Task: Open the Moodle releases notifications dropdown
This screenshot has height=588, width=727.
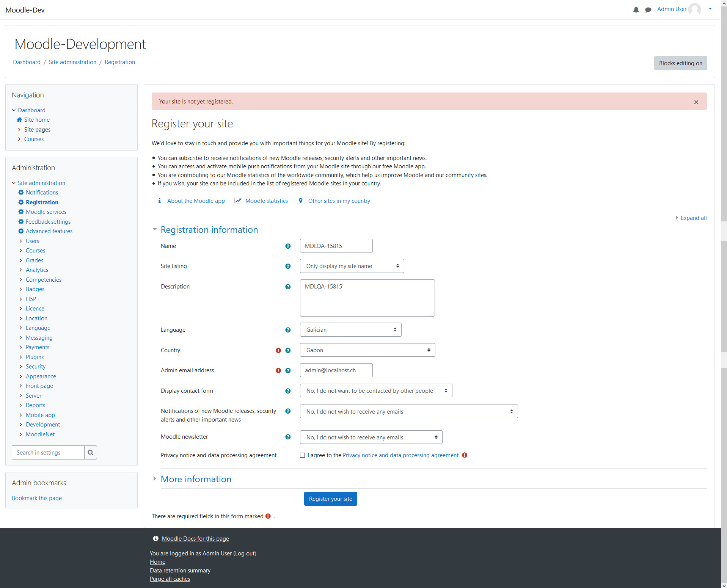Action: click(x=409, y=411)
